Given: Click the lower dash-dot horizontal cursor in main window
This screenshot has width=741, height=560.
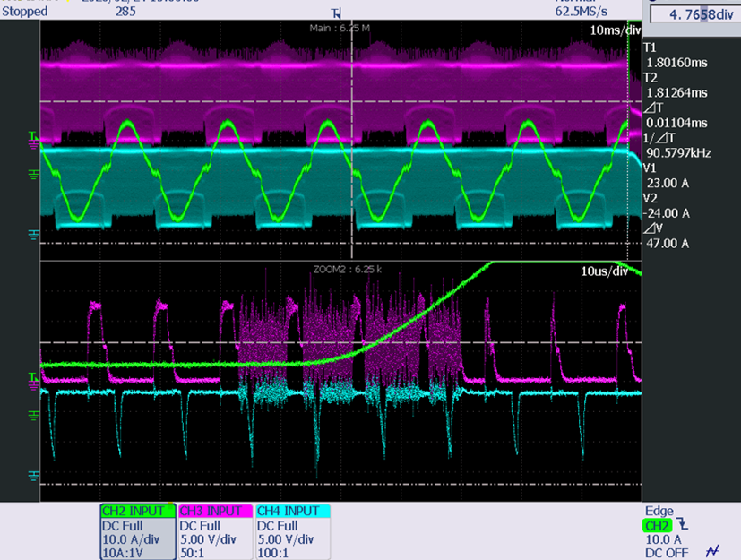Looking at the screenshot, I should 340,244.
